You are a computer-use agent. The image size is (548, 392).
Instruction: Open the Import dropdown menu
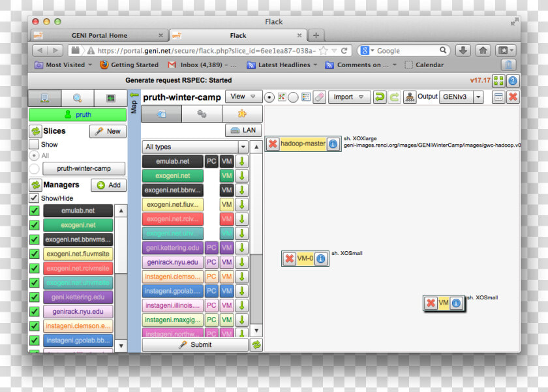pos(349,97)
